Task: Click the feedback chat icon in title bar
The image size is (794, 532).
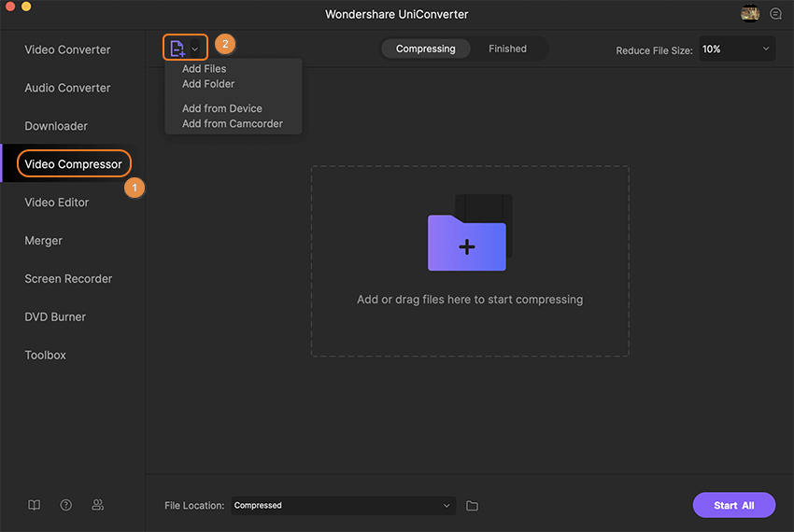Action: tap(775, 14)
